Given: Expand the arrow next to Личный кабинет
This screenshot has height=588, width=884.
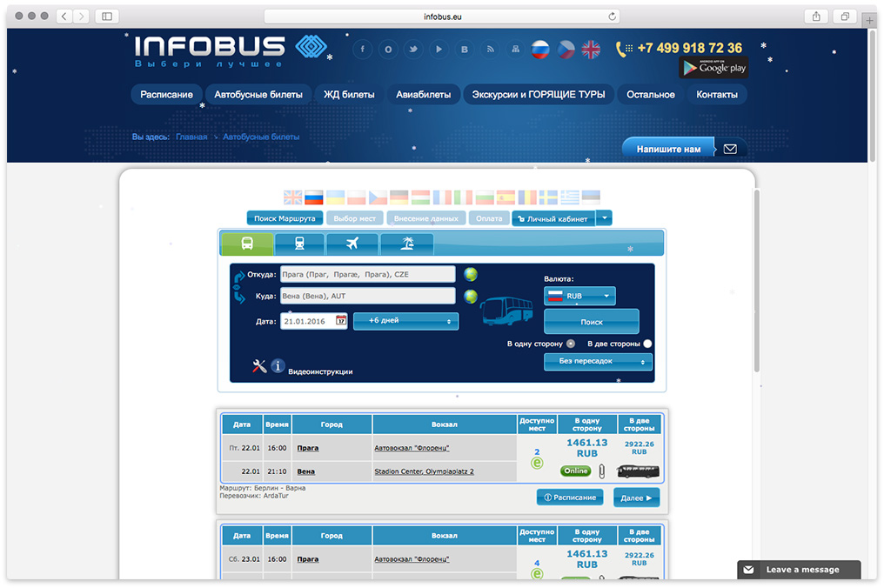Looking at the screenshot, I should (x=606, y=218).
